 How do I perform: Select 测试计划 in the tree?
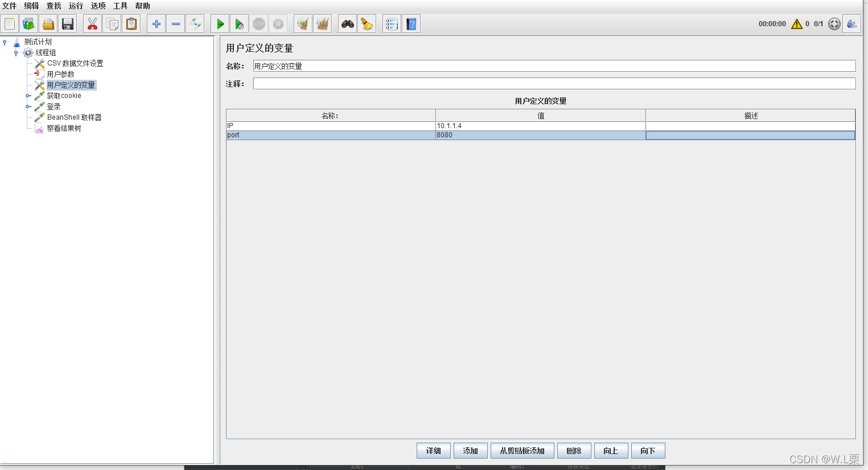pos(38,42)
